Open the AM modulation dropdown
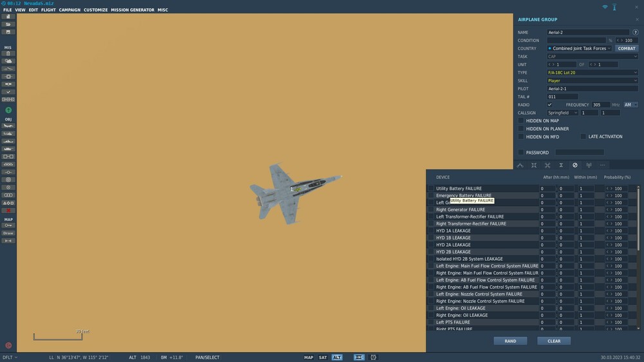The image size is (644, 362). pyautogui.click(x=630, y=105)
